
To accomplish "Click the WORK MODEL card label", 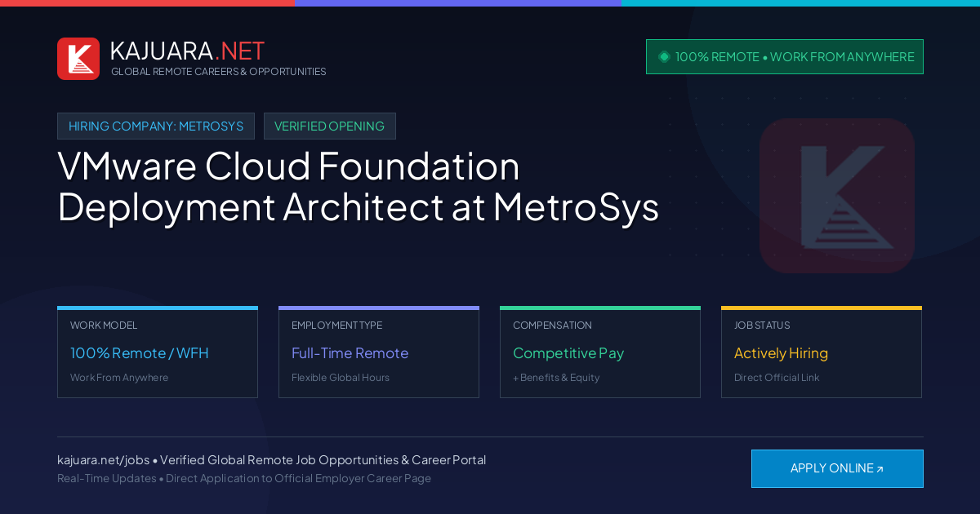I will pyautogui.click(x=104, y=326).
